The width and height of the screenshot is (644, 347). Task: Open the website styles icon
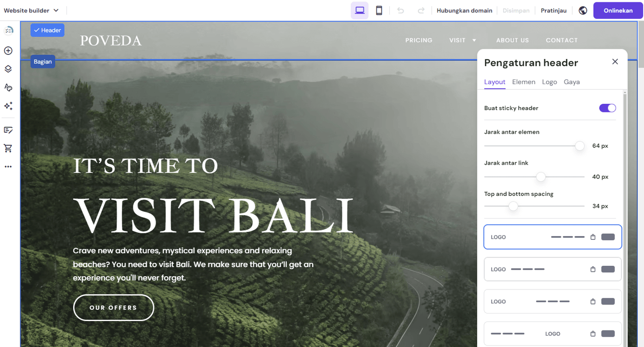(8, 87)
